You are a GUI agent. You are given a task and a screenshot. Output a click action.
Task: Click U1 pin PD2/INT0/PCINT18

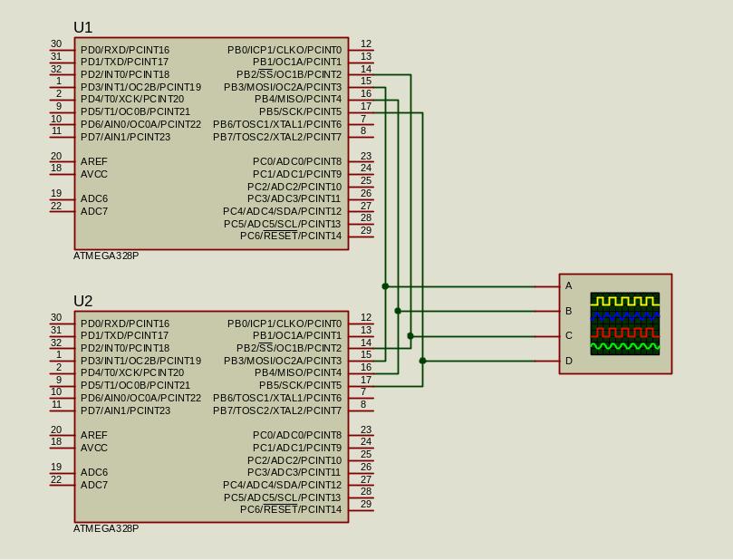pyautogui.click(x=125, y=74)
